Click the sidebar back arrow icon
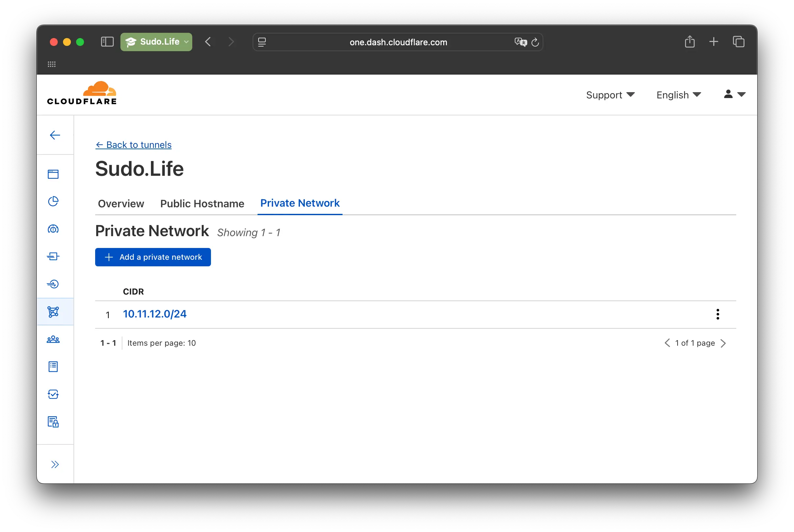Screen dimensions: 794x532 [55, 135]
